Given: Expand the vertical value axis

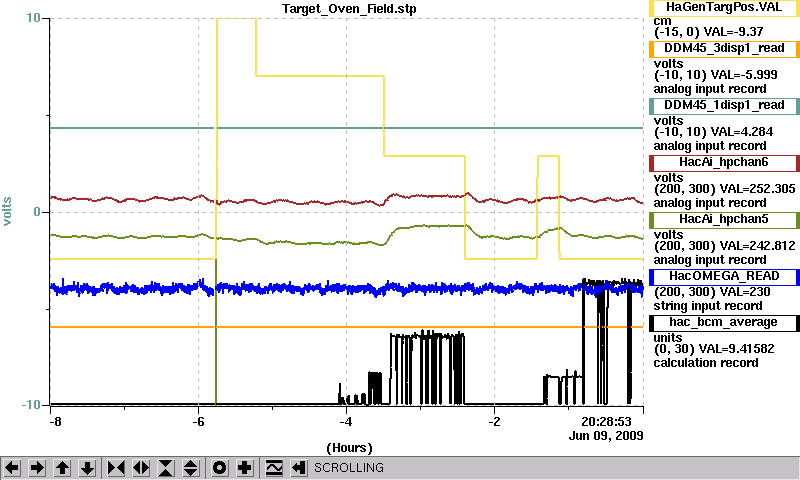Looking at the screenshot, I should tap(191, 468).
